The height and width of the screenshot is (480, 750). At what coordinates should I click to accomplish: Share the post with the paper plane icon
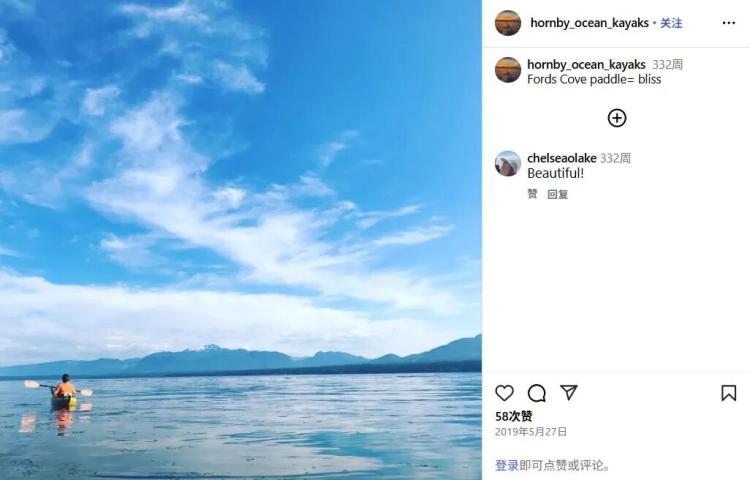click(569, 393)
